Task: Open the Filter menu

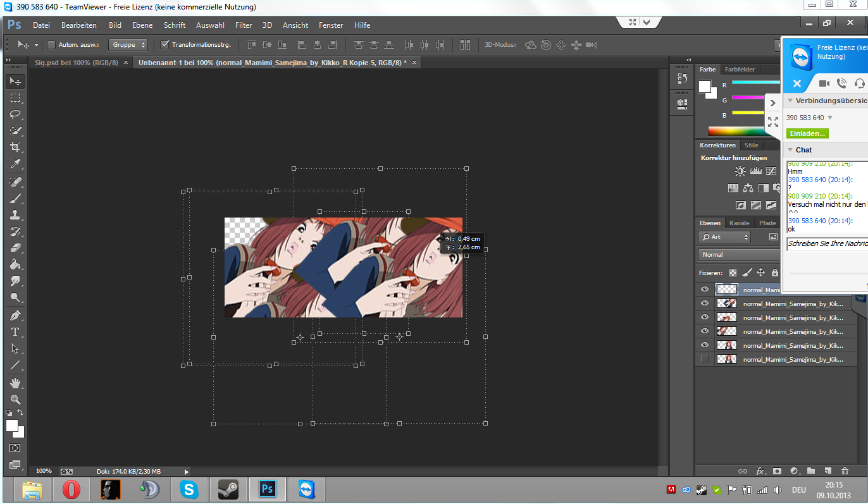Action: pos(244,25)
